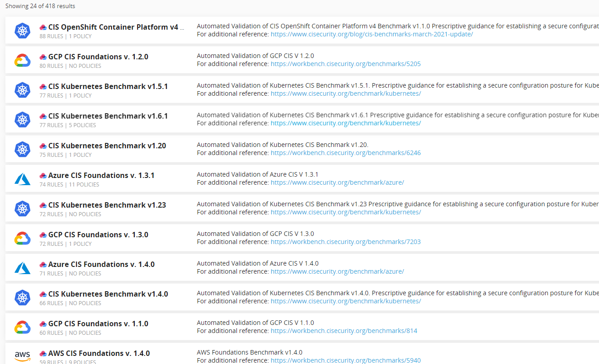Click the Azure logo beside Azure CIS Foundations v. 1.4.0
Viewport: 599px width, 364px height.
[x=22, y=268]
